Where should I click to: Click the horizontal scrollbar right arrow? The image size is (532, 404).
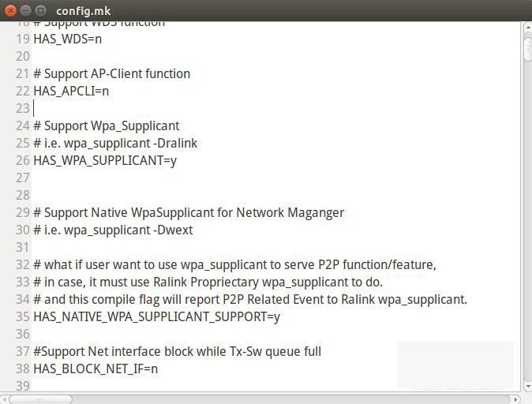515,398
